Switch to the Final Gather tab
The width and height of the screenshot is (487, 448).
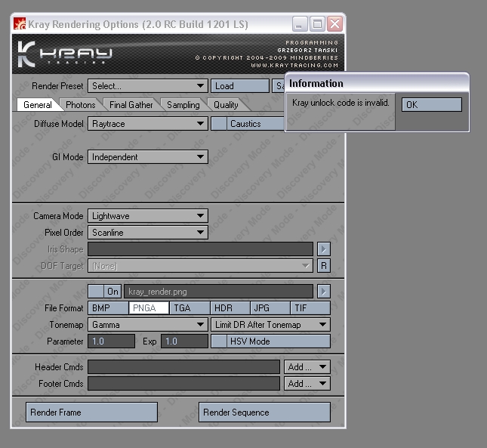point(131,105)
